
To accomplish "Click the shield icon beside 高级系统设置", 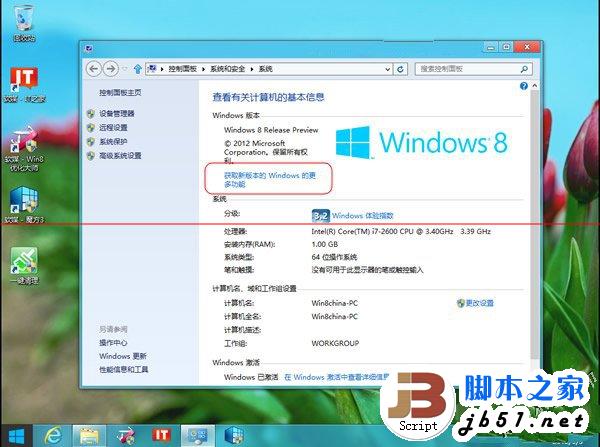I will pyautogui.click(x=91, y=155).
